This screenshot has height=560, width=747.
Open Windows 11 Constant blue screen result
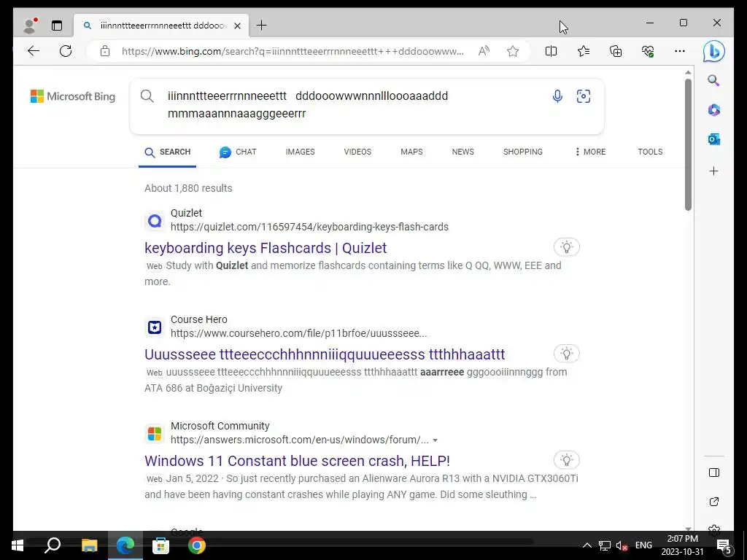click(297, 461)
